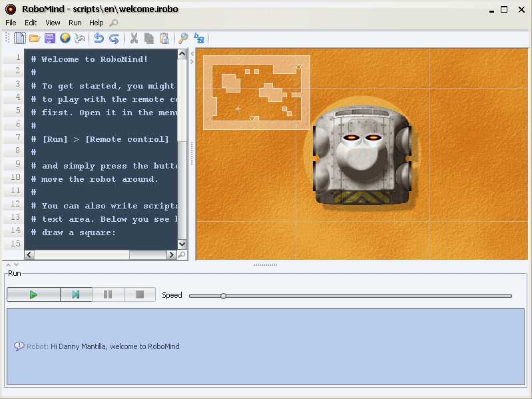532x399 pixels.
Task: Click the search magnifier beside Help menu
Action: (x=114, y=23)
